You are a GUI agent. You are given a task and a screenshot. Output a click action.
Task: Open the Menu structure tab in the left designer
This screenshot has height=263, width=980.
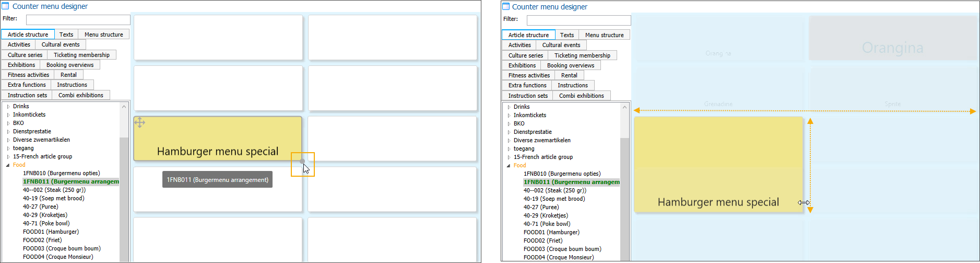click(x=103, y=35)
